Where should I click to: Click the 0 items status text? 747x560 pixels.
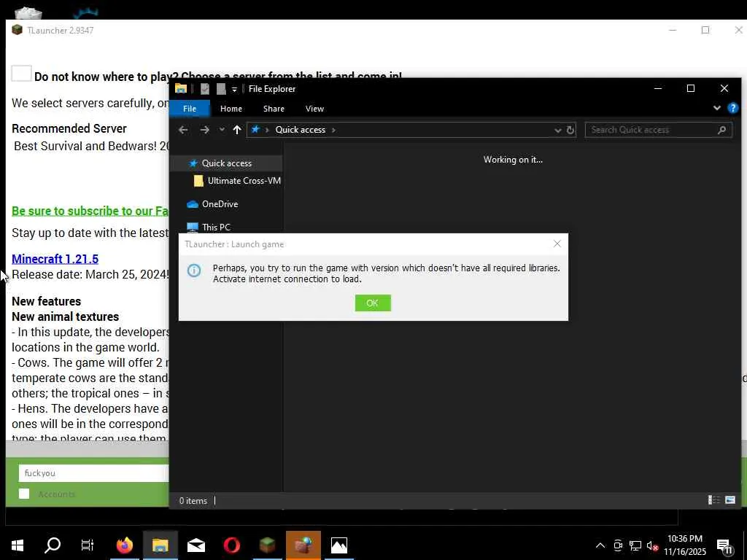[193, 500]
